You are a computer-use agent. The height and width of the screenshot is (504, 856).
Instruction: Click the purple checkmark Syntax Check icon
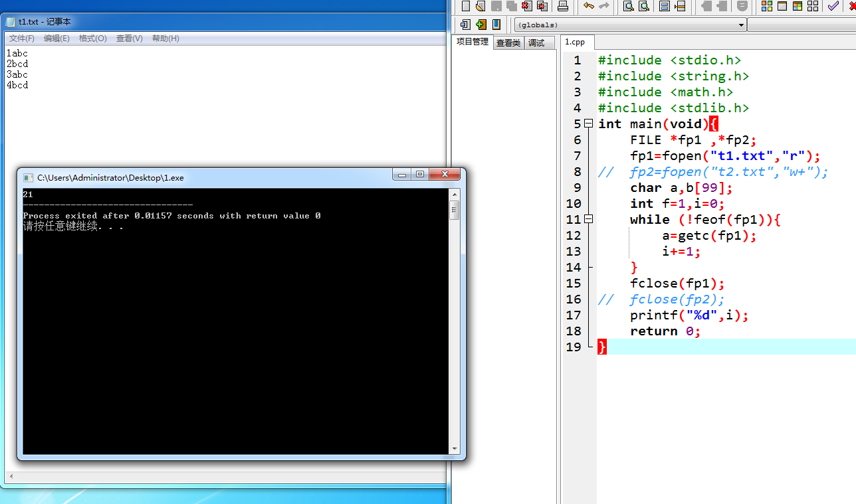click(x=833, y=6)
